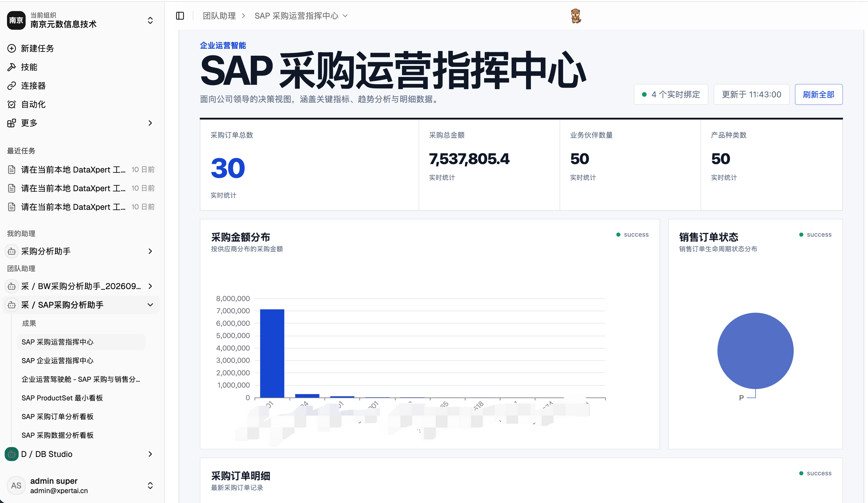Expand 采购分析助手 chevron

click(x=150, y=251)
